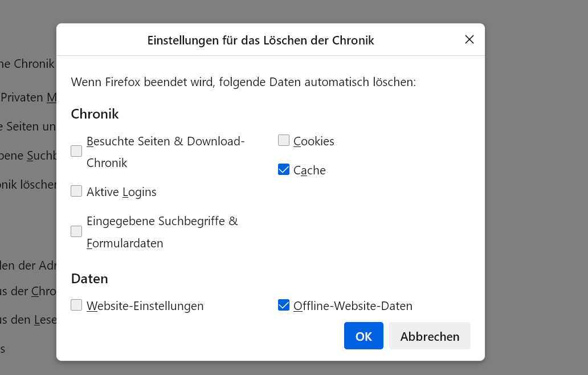Click the 'Wenn Firefox beendet wird' description text
588x375 pixels.
pos(243,82)
